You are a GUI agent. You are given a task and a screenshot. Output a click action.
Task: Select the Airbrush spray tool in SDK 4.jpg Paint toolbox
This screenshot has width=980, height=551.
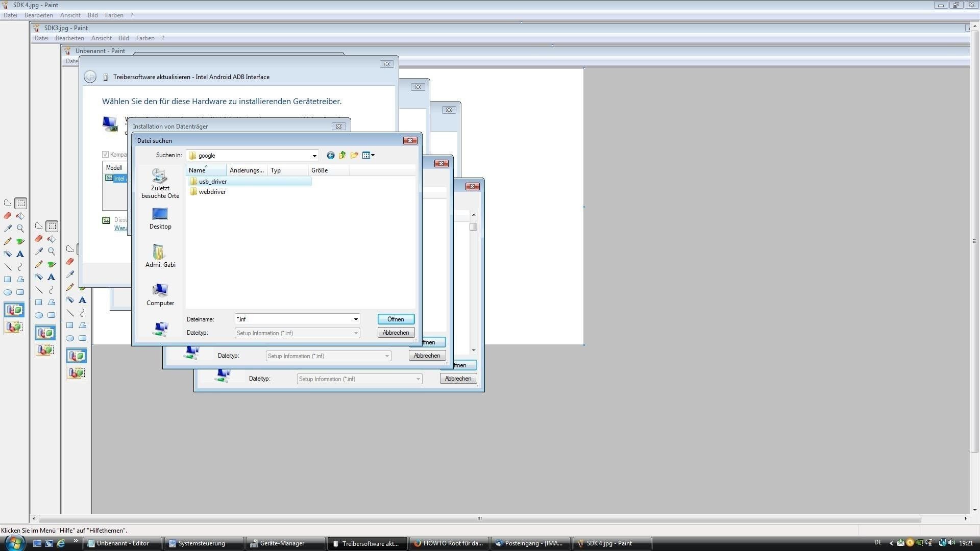click(x=8, y=254)
